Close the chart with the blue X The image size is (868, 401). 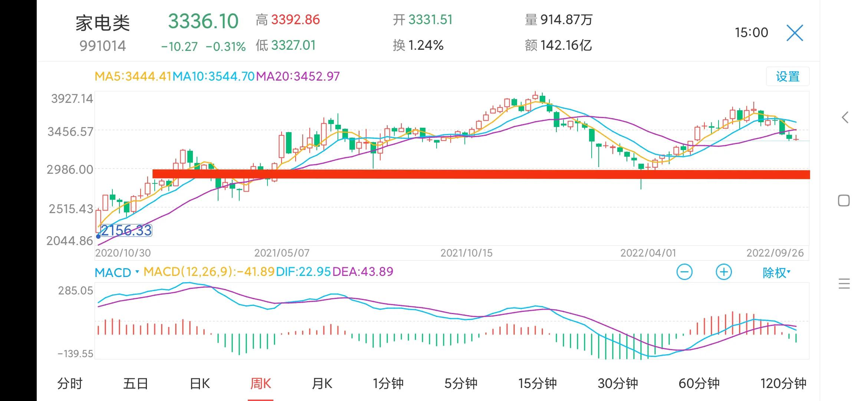point(795,33)
